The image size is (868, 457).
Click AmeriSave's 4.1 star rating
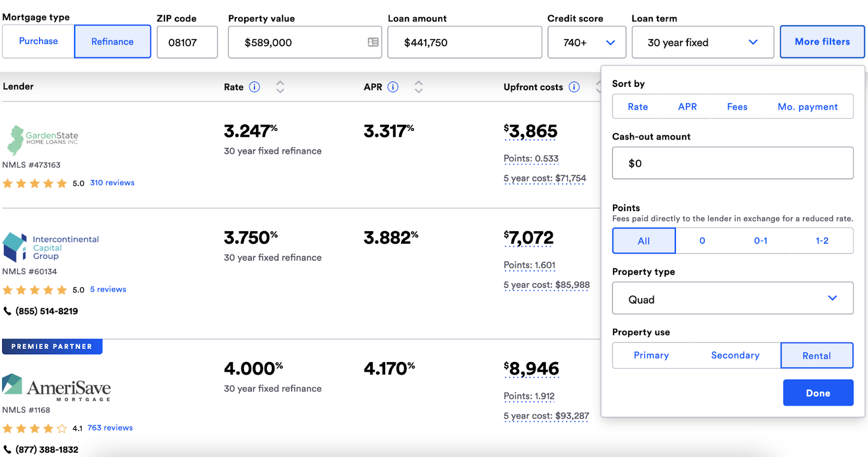click(35, 428)
